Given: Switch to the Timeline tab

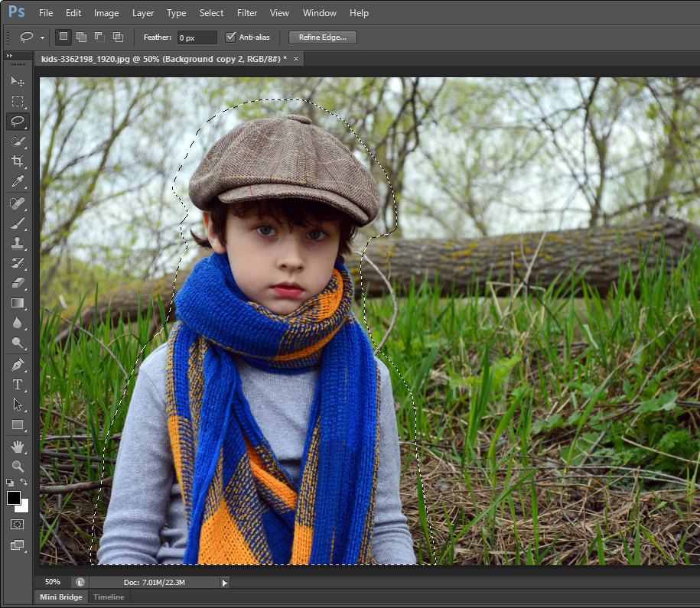Looking at the screenshot, I should pos(109,597).
